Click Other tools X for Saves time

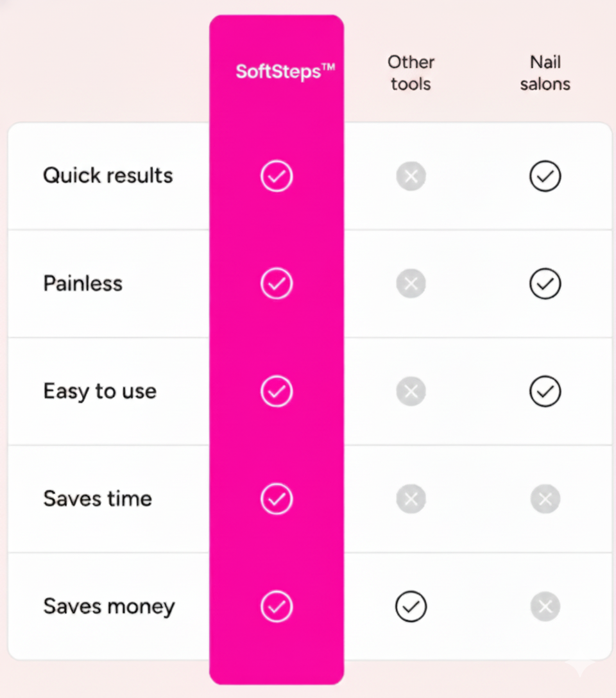tap(411, 499)
